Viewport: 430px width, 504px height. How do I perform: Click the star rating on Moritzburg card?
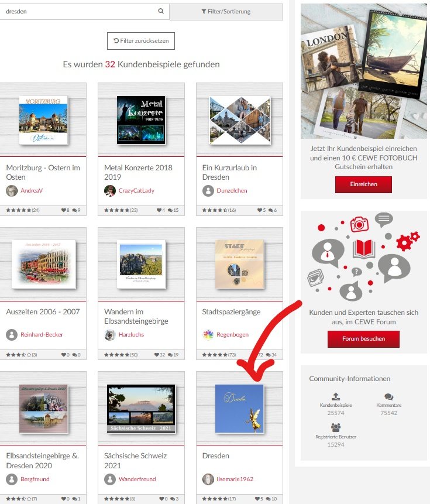click(19, 210)
